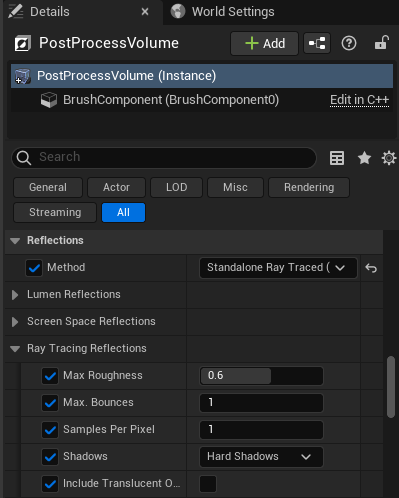The width and height of the screenshot is (399, 498).
Task: Toggle the Samples Per Pixel override checkbox
Action: click(50, 430)
